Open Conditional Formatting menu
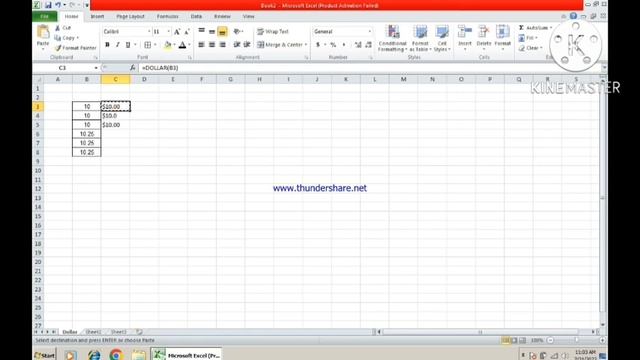This screenshot has width=640, height=360. point(392,38)
